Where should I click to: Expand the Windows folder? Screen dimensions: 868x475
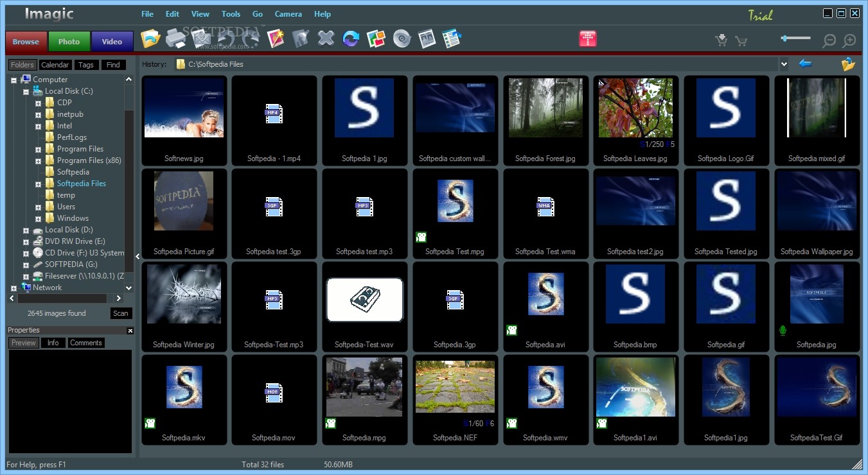pos(38,218)
